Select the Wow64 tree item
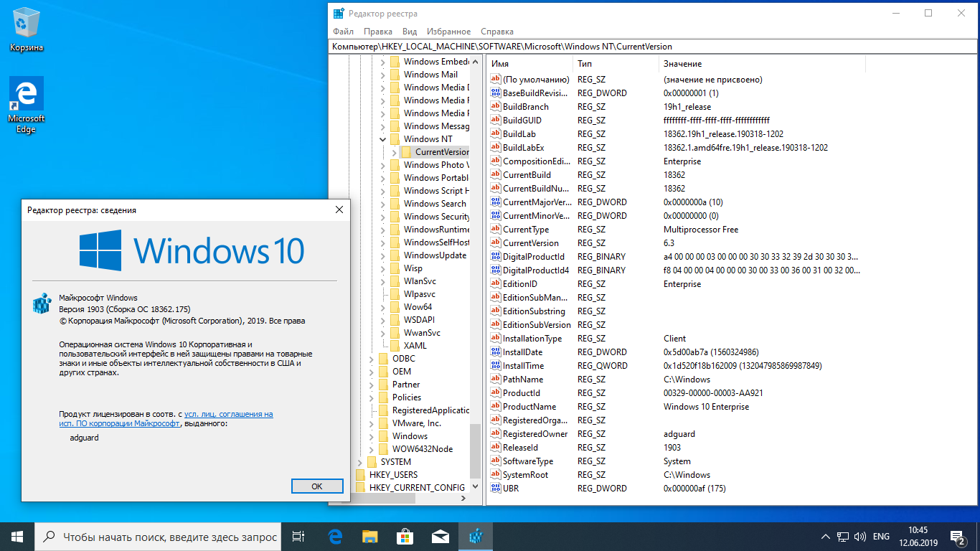 [418, 306]
